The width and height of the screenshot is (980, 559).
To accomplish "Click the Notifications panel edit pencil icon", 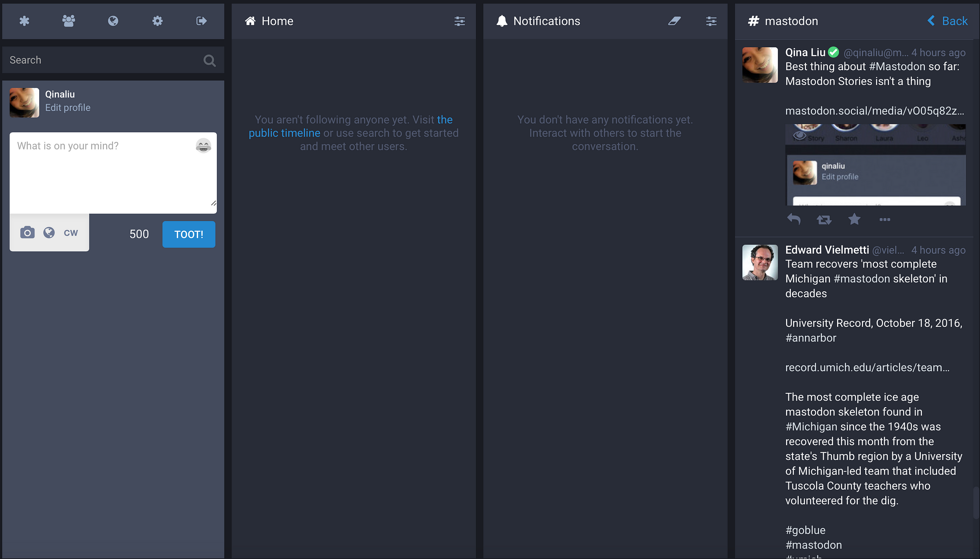I will click(x=675, y=21).
